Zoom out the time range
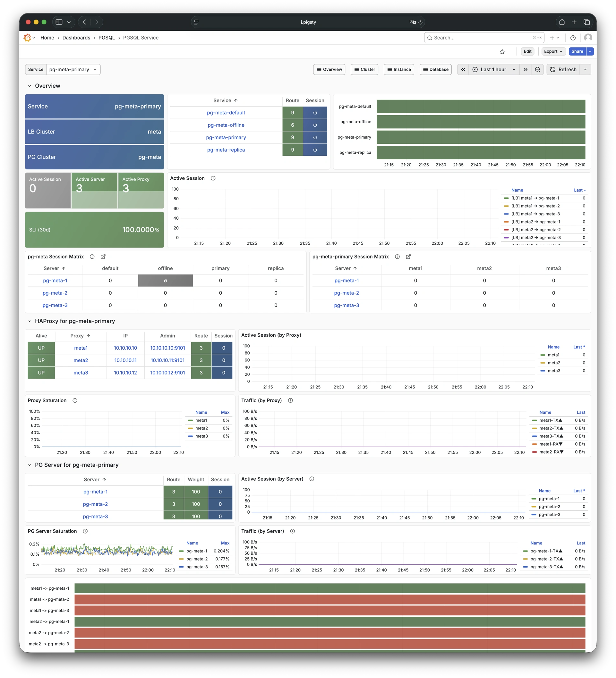The width and height of the screenshot is (616, 678). tap(537, 69)
